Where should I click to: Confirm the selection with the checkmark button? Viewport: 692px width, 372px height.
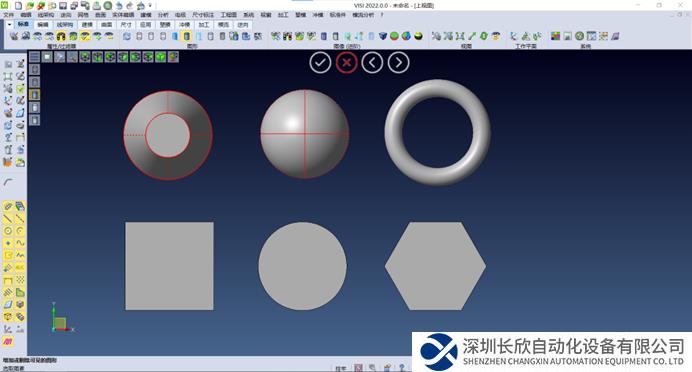tap(320, 63)
